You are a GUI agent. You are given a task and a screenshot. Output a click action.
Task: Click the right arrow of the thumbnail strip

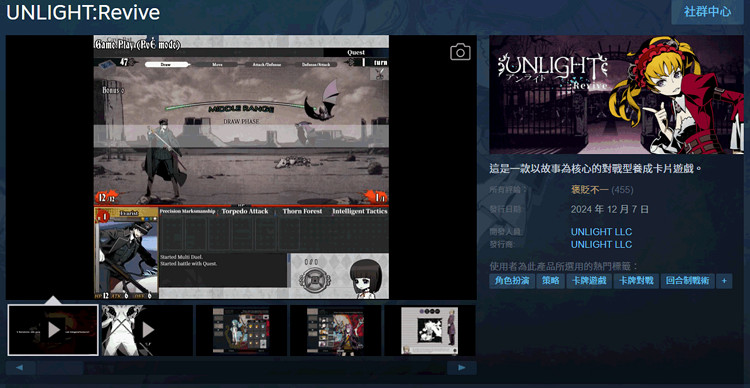click(x=462, y=367)
